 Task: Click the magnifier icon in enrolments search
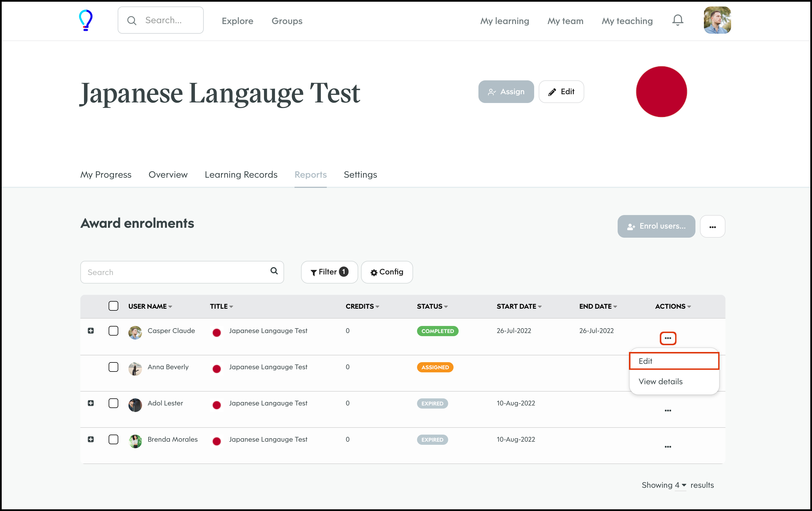pos(274,271)
